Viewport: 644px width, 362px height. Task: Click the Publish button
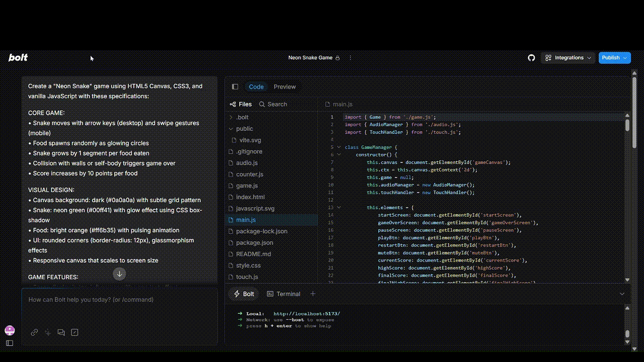click(x=611, y=57)
